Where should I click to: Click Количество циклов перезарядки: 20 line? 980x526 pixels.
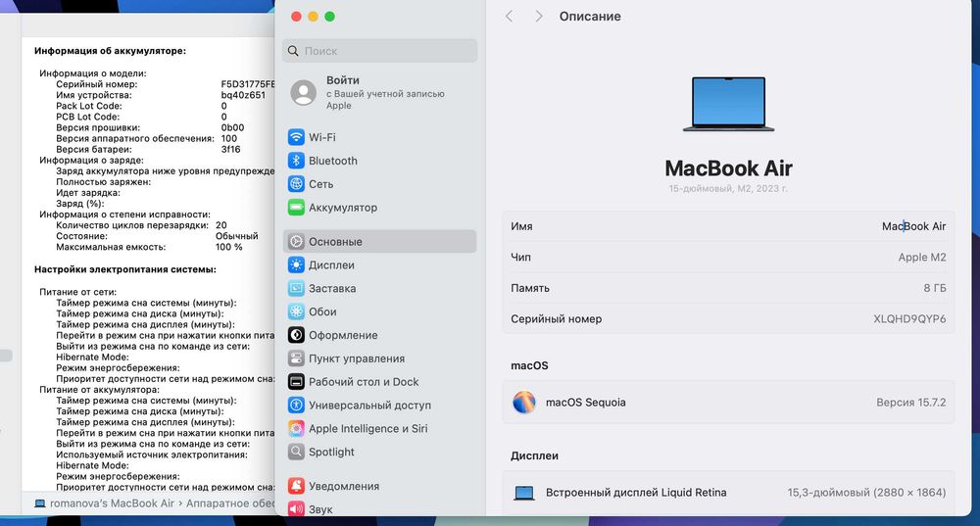(x=141, y=225)
